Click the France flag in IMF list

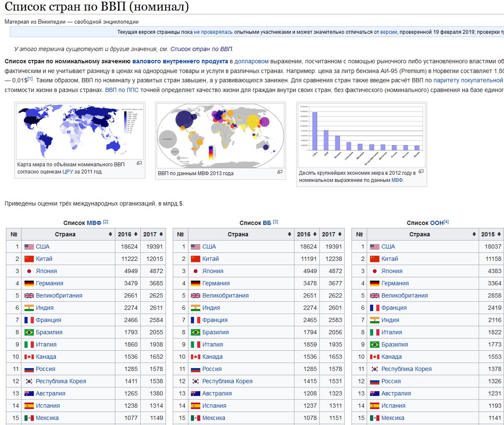click(29, 320)
